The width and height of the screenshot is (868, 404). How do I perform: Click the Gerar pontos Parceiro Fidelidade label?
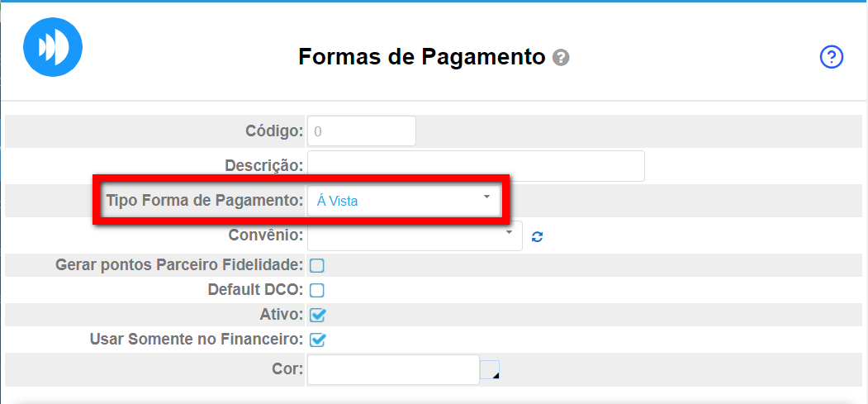pos(179,265)
